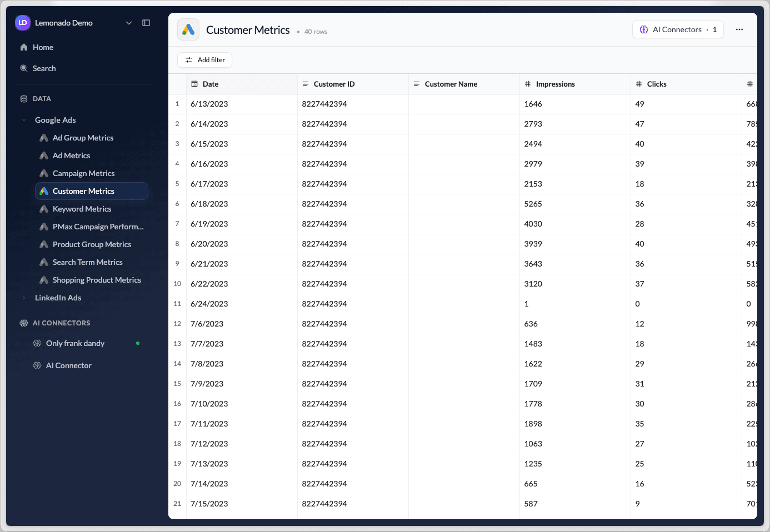Click the Search icon in sidebar
Image resolution: width=770 pixels, height=532 pixels.
(23, 68)
